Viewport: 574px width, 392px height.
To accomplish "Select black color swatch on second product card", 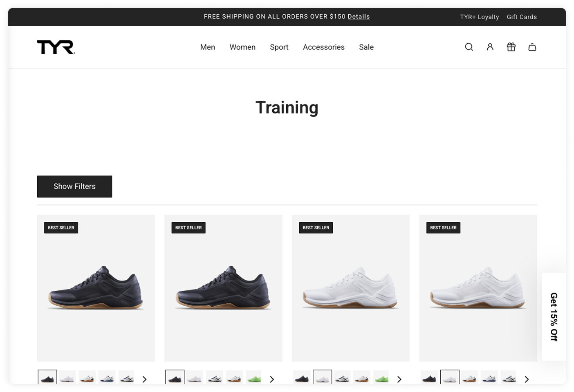I will [x=175, y=377].
